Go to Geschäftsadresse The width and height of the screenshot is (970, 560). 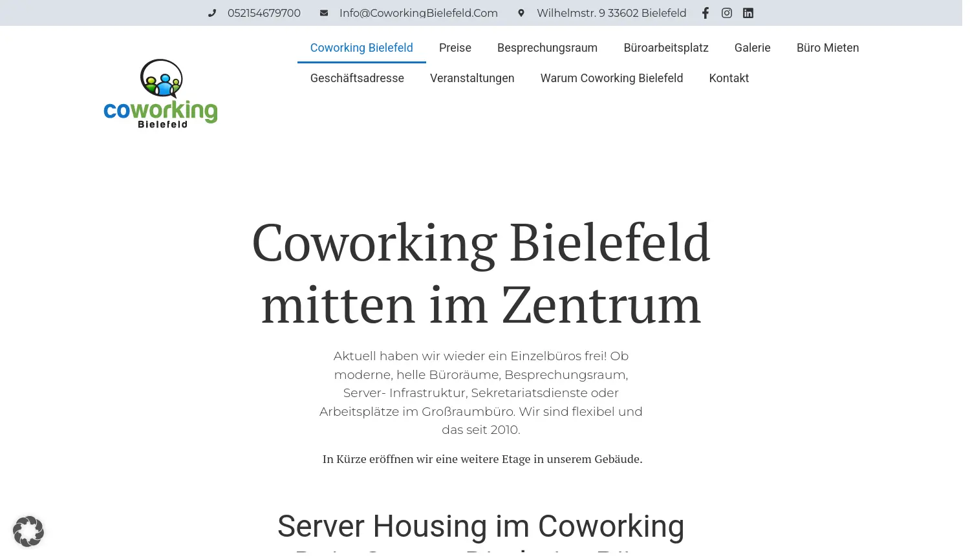pos(357,78)
